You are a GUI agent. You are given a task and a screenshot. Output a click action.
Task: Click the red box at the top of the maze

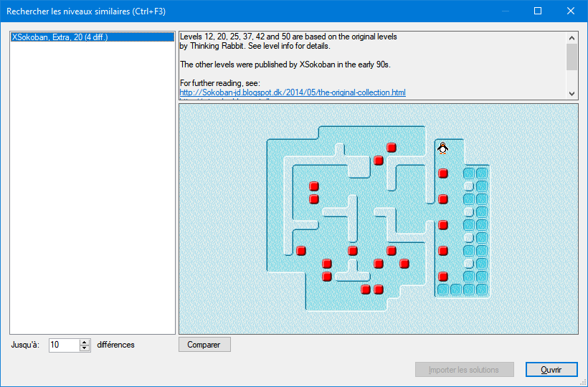point(392,148)
